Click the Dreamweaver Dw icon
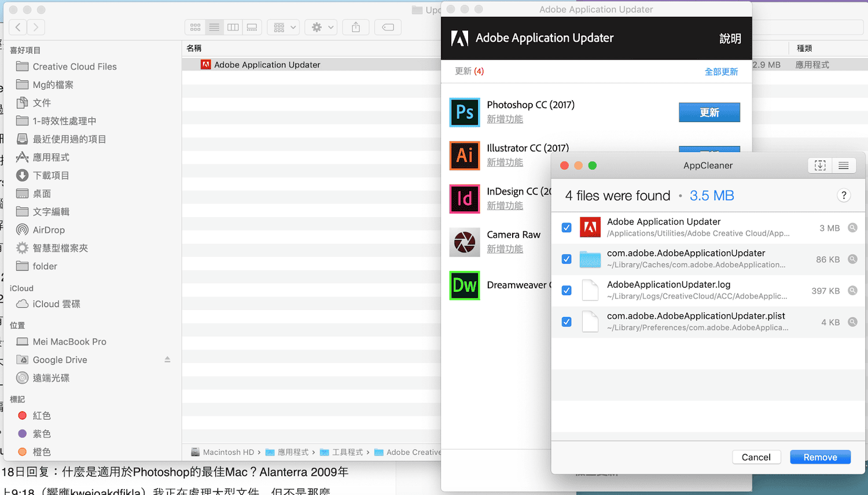The width and height of the screenshot is (868, 495). (465, 285)
